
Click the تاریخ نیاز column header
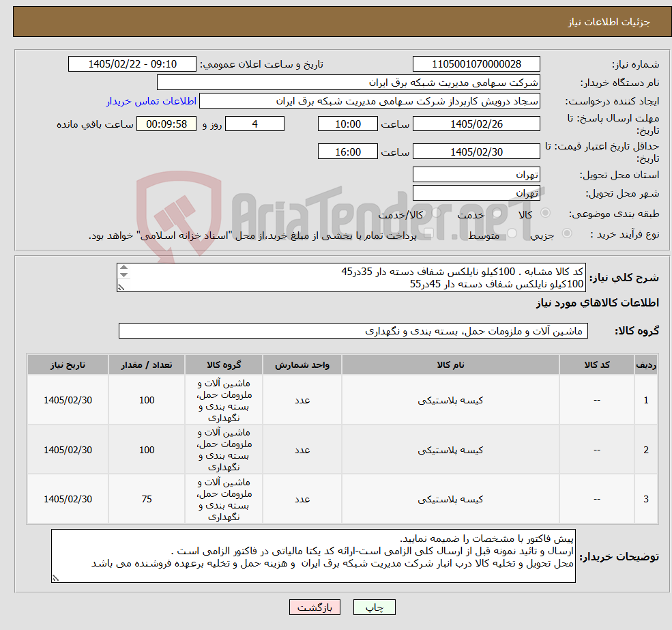pyautogui.click(x=68, y=364)
